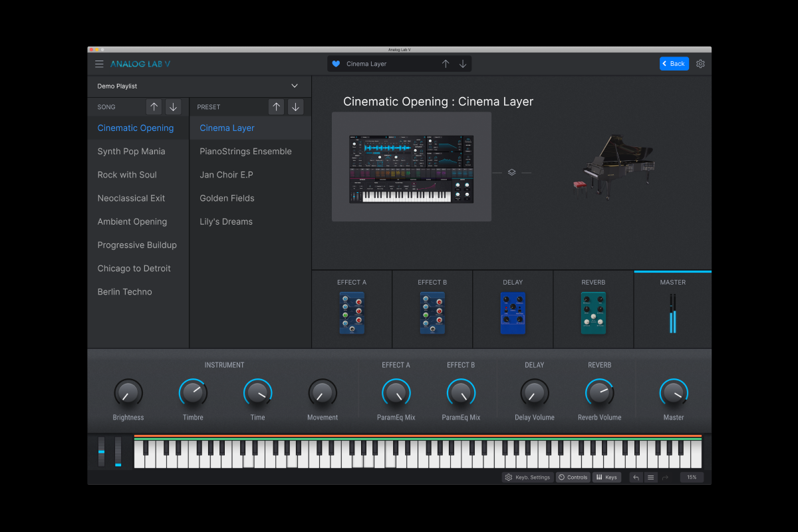Viewport: 798px width, 532px height.
Task: Click the Delay Volume knob
Action: 535,394
